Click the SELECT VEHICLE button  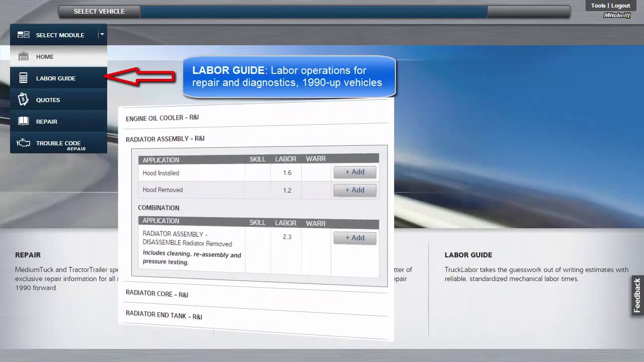click(x=99, y=12)
